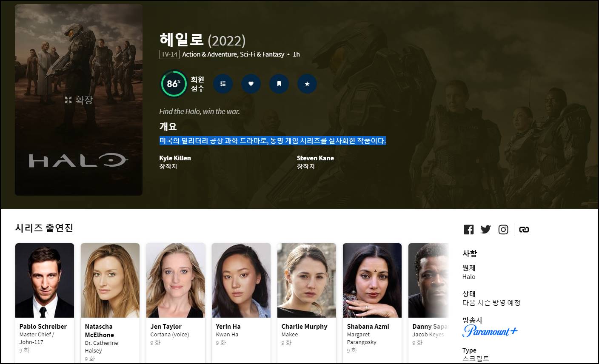Click the 1h runtime text
The height and width of the screenshot is (364, 599).
(296, 54)
